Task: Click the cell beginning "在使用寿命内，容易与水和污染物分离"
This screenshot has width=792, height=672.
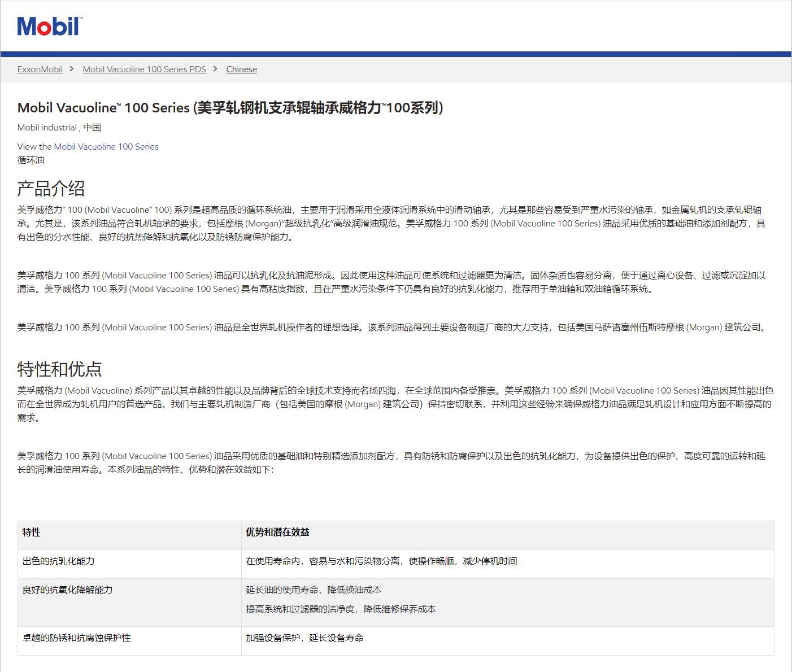Action: point(507,564)
